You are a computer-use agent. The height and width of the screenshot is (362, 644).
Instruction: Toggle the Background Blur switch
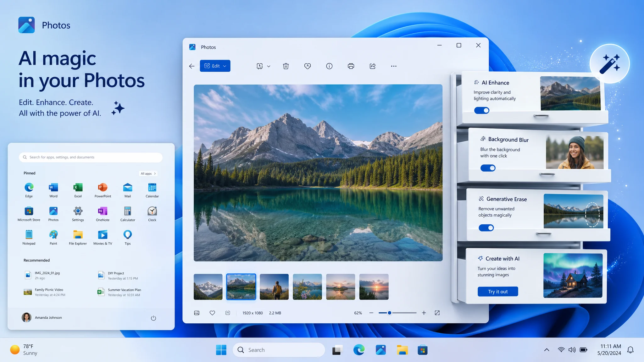(488, 168)
